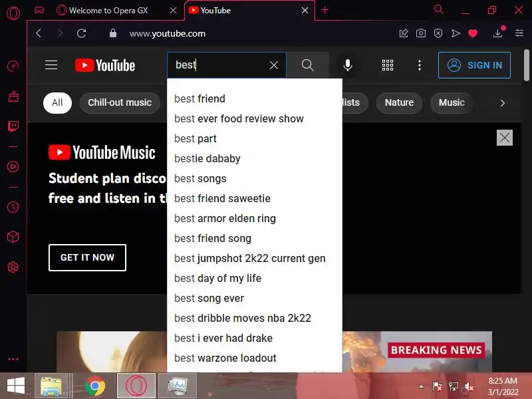Choose suggestion "best armor elden ring"
Image resolution: width=532 pixels, height=399 pixels.
[x=255, y=219]
